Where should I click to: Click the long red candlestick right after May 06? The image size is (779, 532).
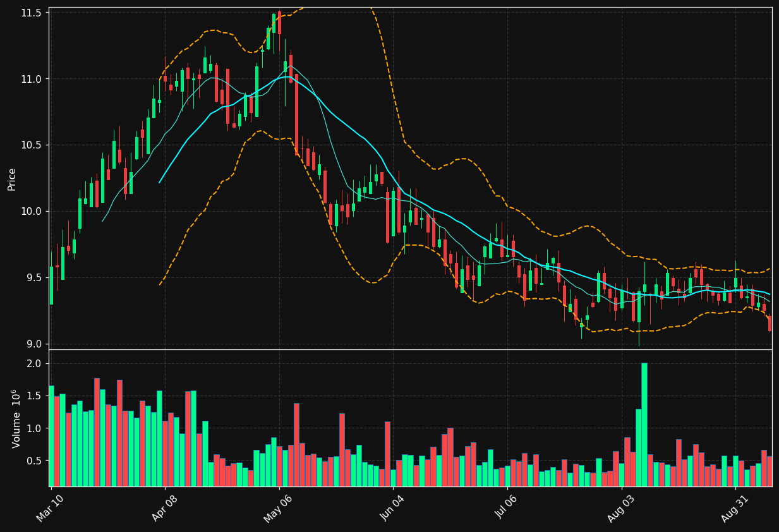coord(296,114)
